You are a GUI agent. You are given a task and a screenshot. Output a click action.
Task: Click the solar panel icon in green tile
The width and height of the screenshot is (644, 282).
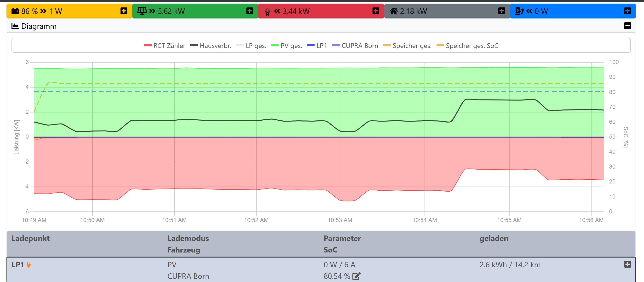[x=142, y=11]
